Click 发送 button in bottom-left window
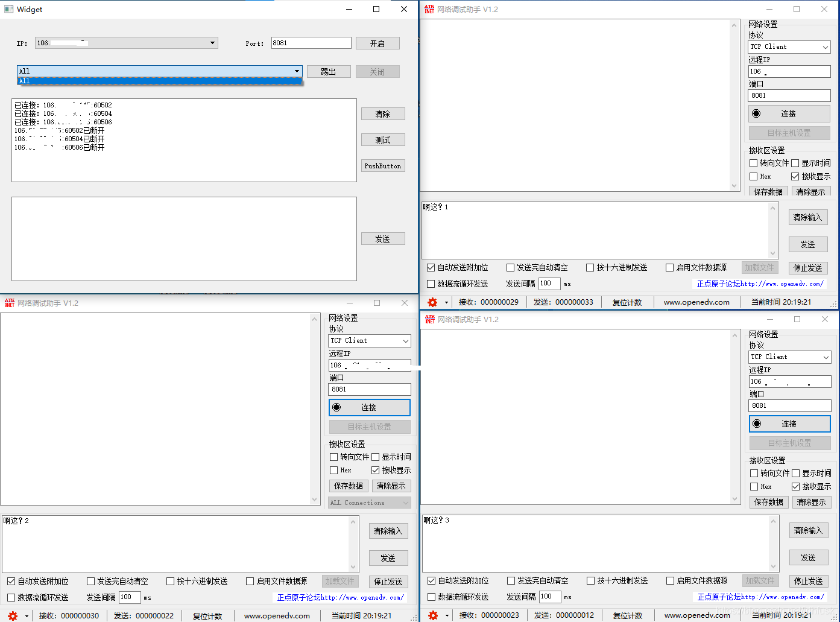Image resolution: width=840 pixels, height=622 pixels. point(388,558)
